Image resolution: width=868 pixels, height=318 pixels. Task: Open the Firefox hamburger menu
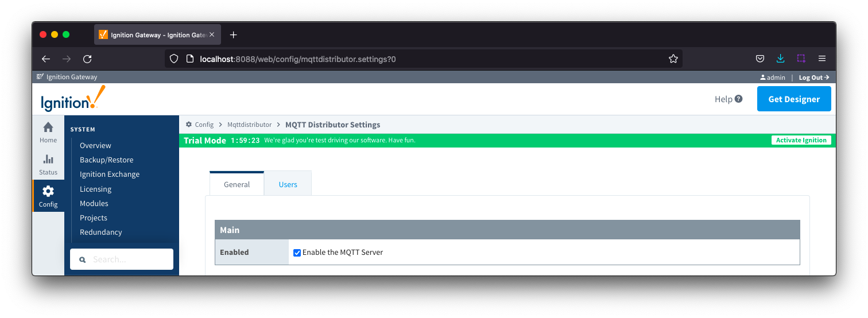pyautogui.click(x=822, y=59)
